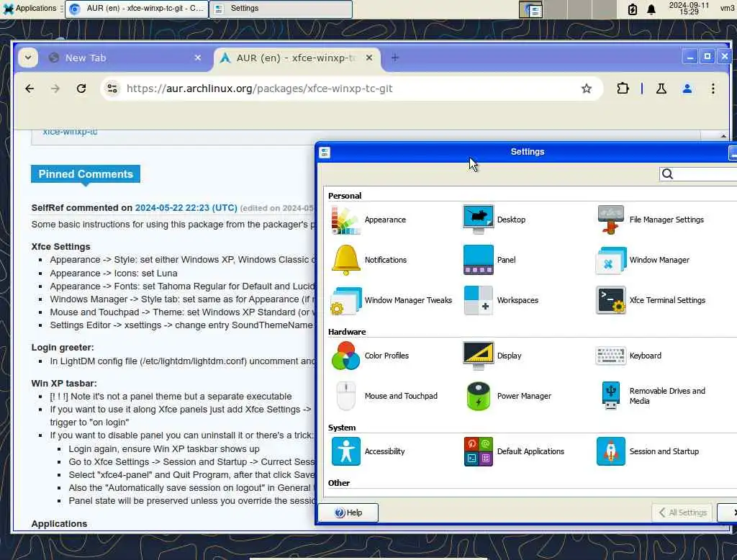This screenshot has height=560, width=737.
Task: Select the 'Win XP tasbar:' heading text
Action: pos(64,383)
